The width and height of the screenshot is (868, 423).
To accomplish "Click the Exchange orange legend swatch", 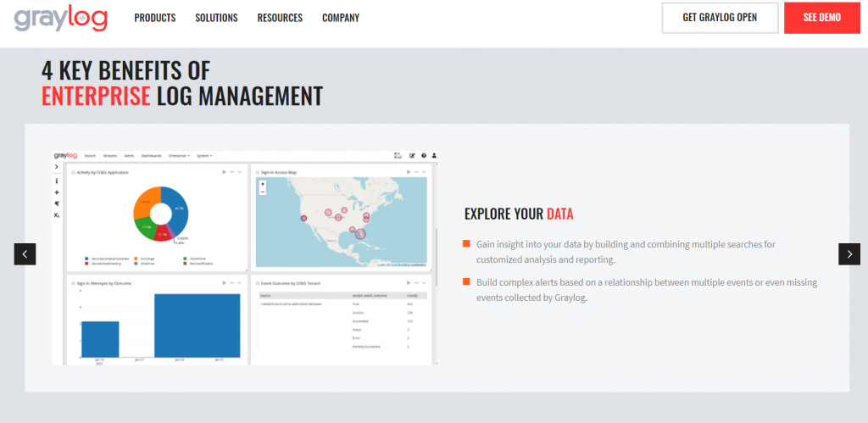I will point(136,259).
